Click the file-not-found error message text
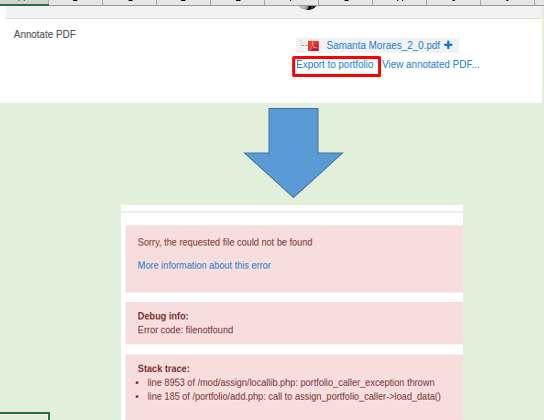The image size is (544, 420). 225,242
